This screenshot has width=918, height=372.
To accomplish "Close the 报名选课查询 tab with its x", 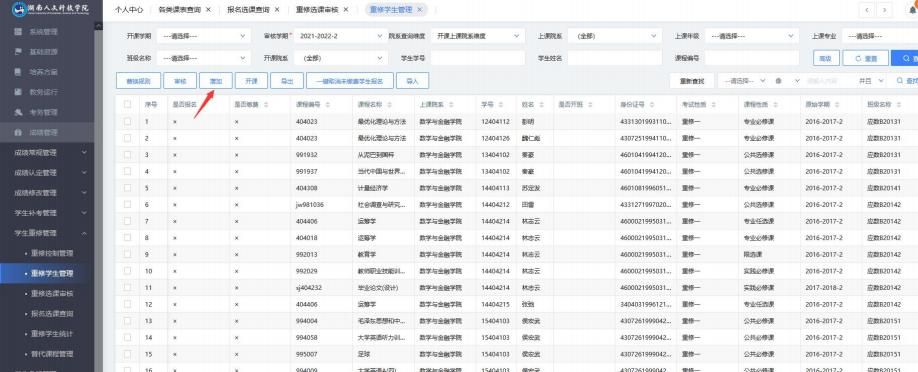I will 277,9.
